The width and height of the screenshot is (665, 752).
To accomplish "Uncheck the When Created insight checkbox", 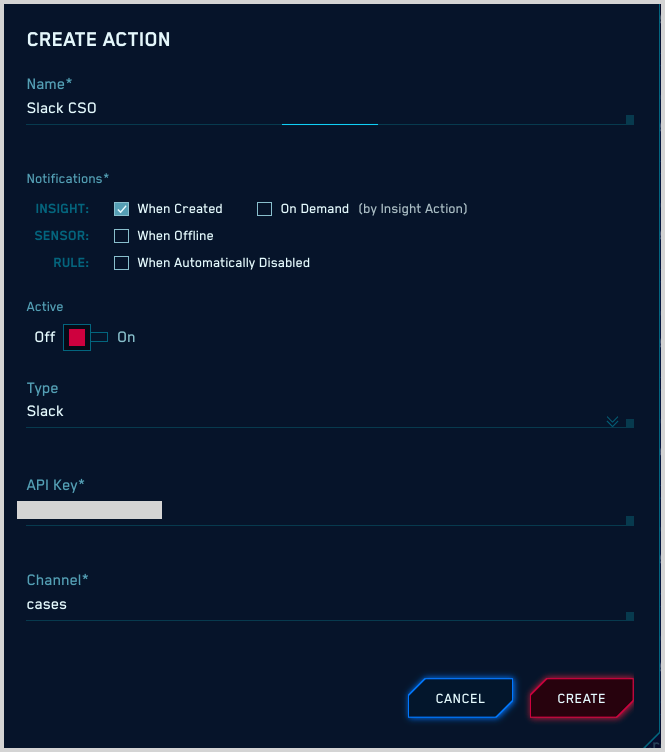I will pos(122,209).
